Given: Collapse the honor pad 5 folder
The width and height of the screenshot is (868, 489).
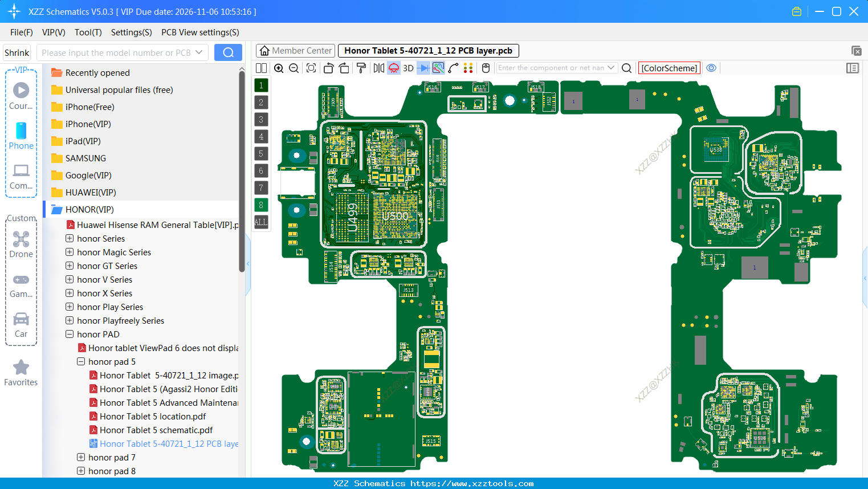Looking at the screenshot, I should click(81, 361).
